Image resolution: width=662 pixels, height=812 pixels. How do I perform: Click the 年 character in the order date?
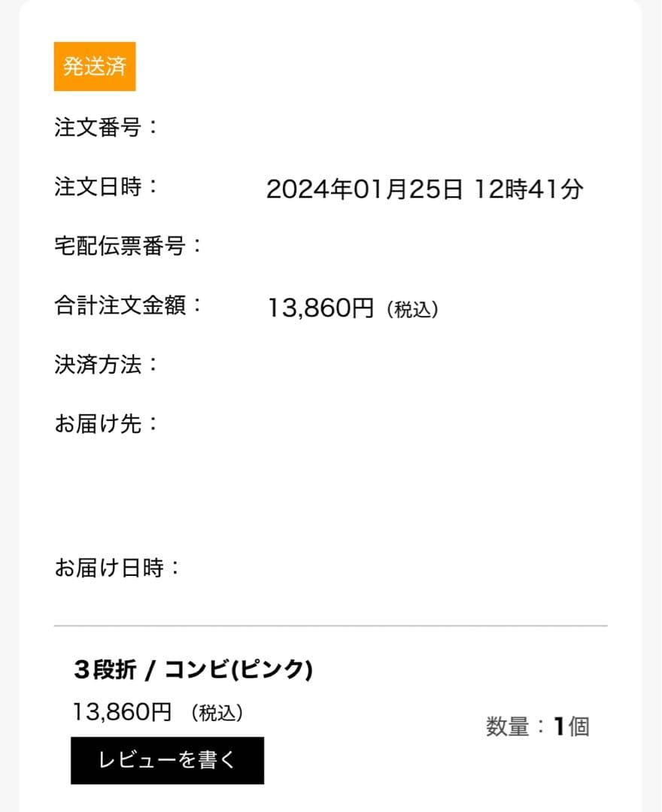pos(341,190)
